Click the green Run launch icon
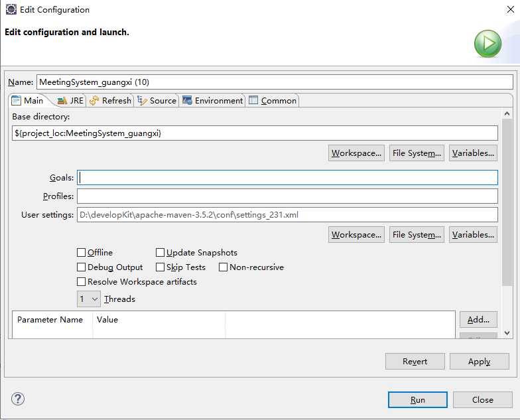The width and height of the screenshot is (520, 420). pos(487,44)
